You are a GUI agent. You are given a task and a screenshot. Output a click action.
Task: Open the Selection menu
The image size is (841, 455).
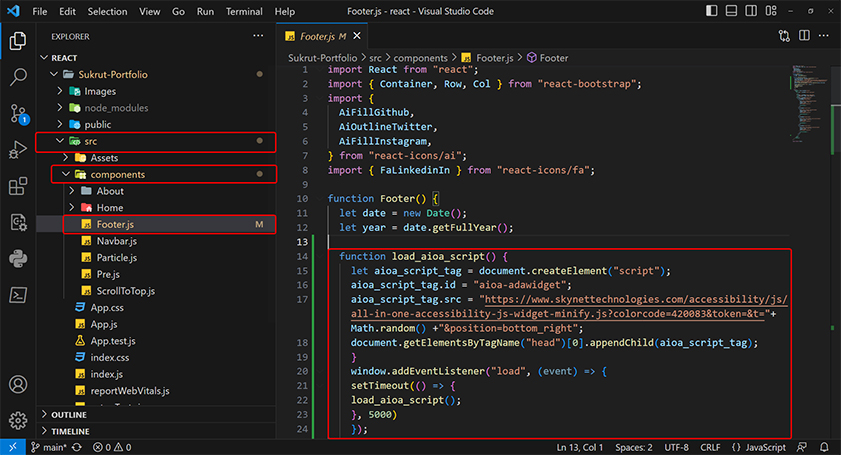tap(107, 11)
